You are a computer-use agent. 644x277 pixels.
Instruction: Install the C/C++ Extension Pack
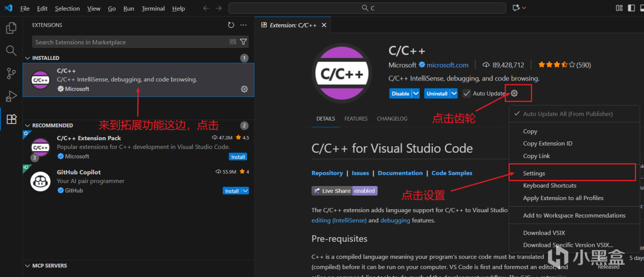click(x=238, y=157)
